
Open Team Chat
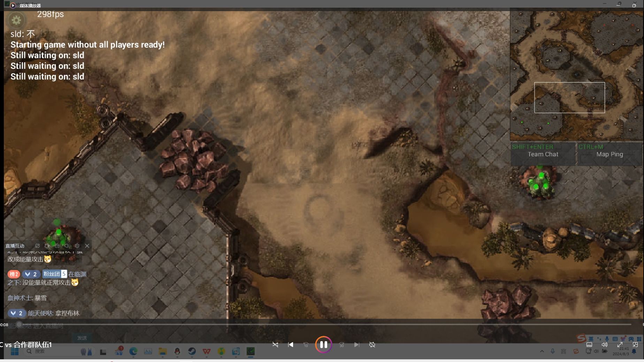click(x=543, y=154)
